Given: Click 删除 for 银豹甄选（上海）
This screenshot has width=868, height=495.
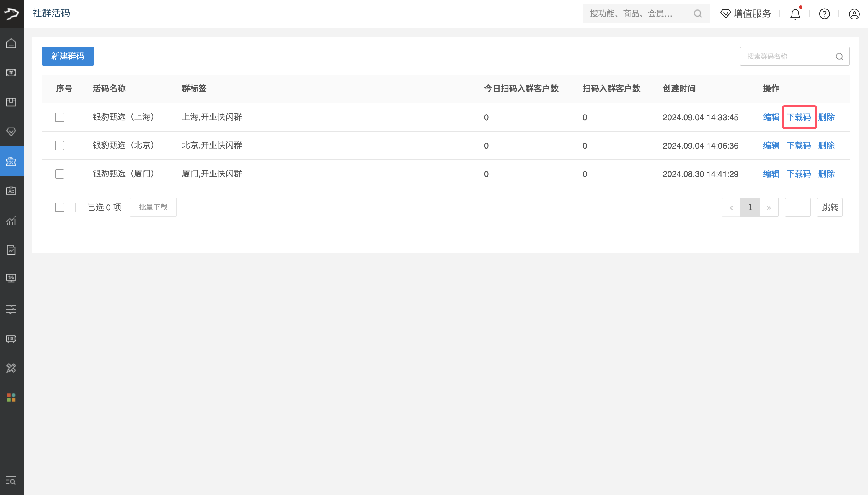Looking at the screenshot, I should [x=826, y=117].
